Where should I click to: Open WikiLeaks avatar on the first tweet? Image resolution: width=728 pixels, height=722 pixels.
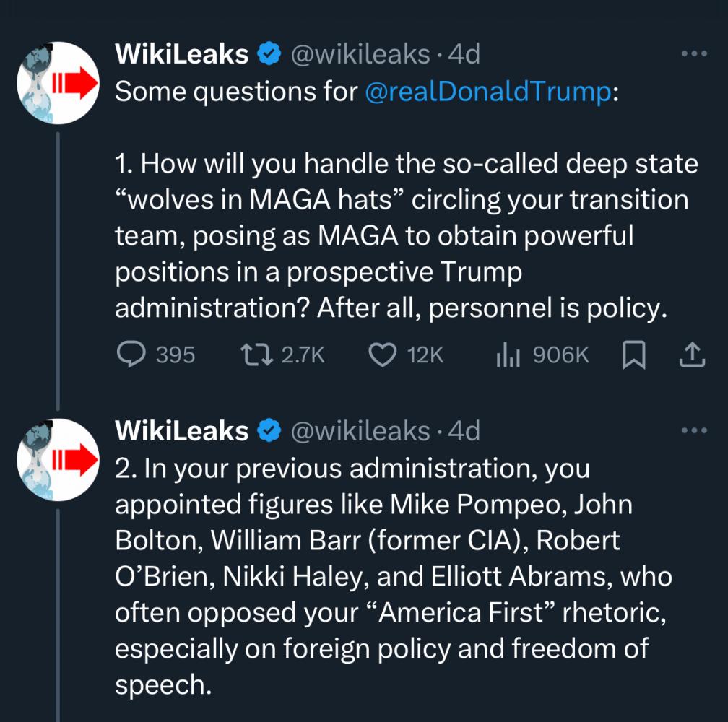point(58,83)
